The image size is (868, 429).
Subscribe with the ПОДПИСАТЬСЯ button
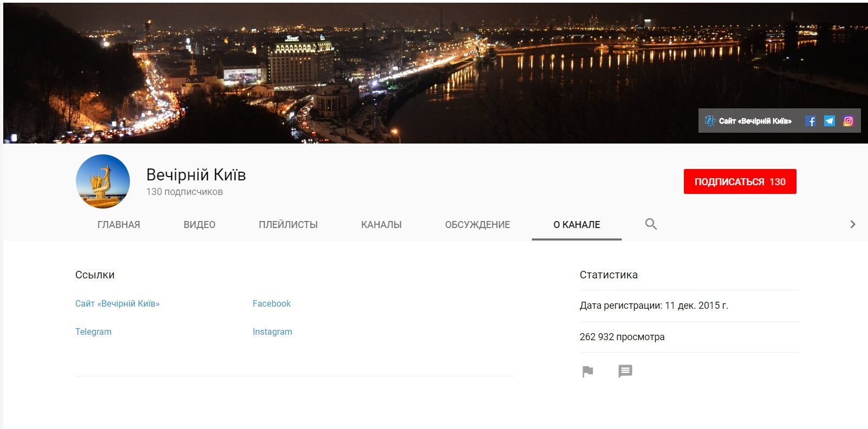(x=740, y=181)
